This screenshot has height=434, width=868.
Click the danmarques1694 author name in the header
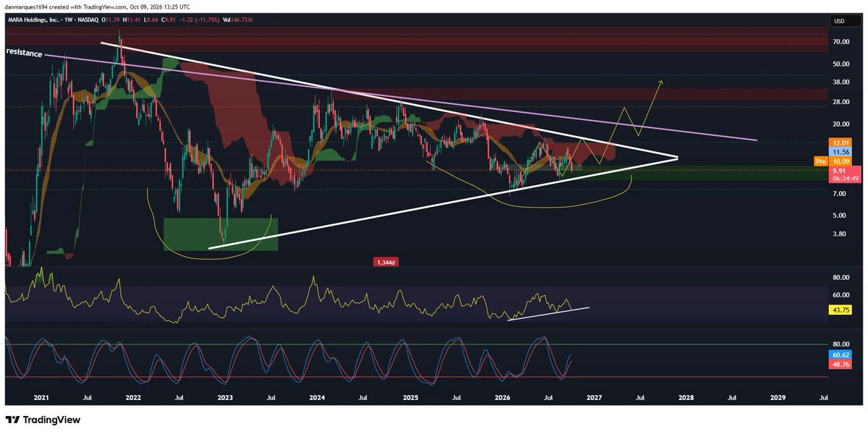point(27,7)
